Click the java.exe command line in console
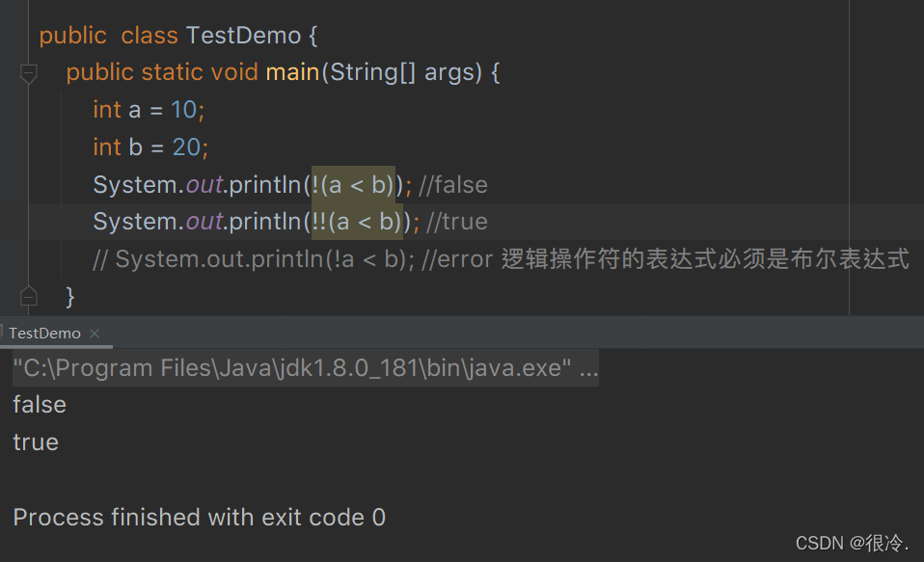The height and width of the screenshot is (562, 924). (x=305, y=368)
